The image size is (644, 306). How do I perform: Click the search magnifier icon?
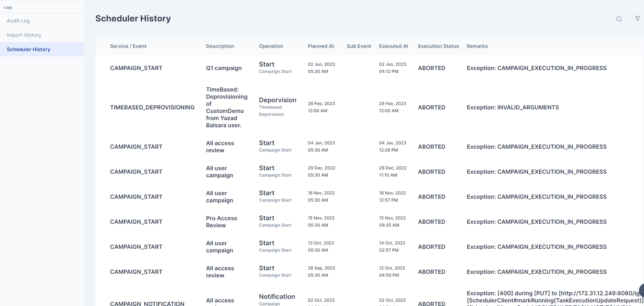tap(619, 19)
